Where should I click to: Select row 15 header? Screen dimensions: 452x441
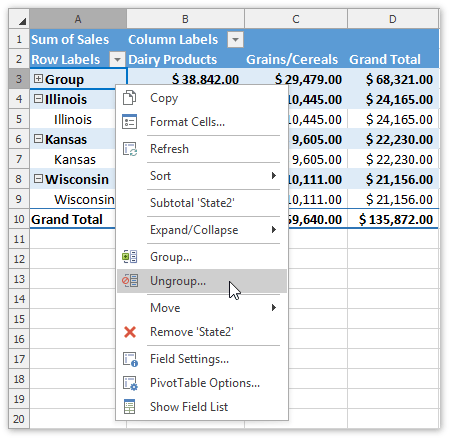[x=19, y=319]
